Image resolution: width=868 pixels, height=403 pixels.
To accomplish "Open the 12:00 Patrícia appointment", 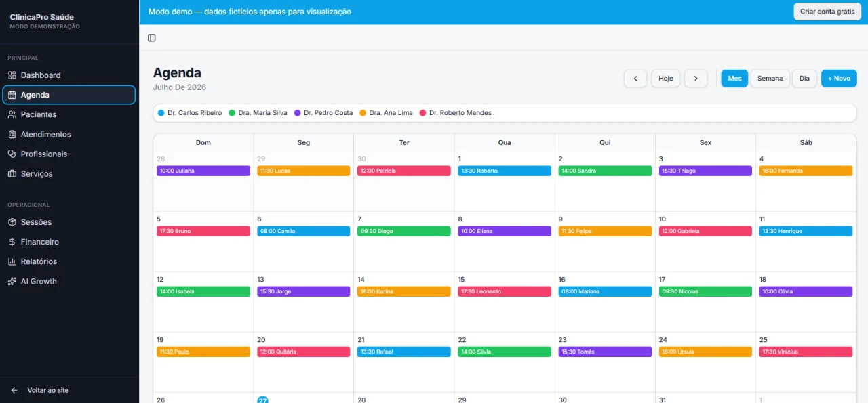I will pyautogui.click(x=404, y=171).
